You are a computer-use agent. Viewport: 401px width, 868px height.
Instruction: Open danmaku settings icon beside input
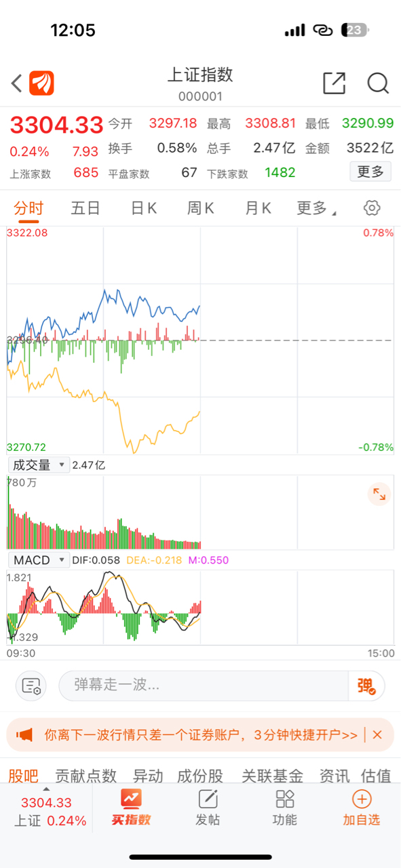[x=31, y=686]
